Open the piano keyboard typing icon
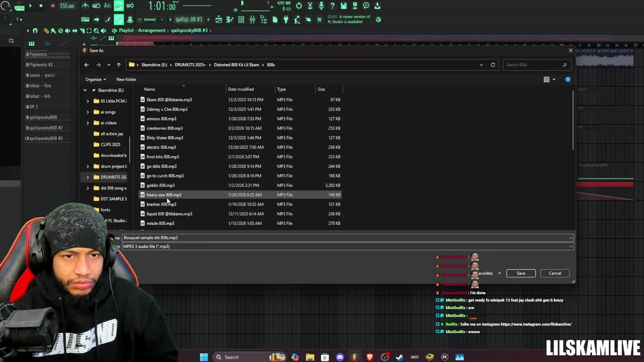The width and height of the screenshot is (644, 362). point(85,20)
